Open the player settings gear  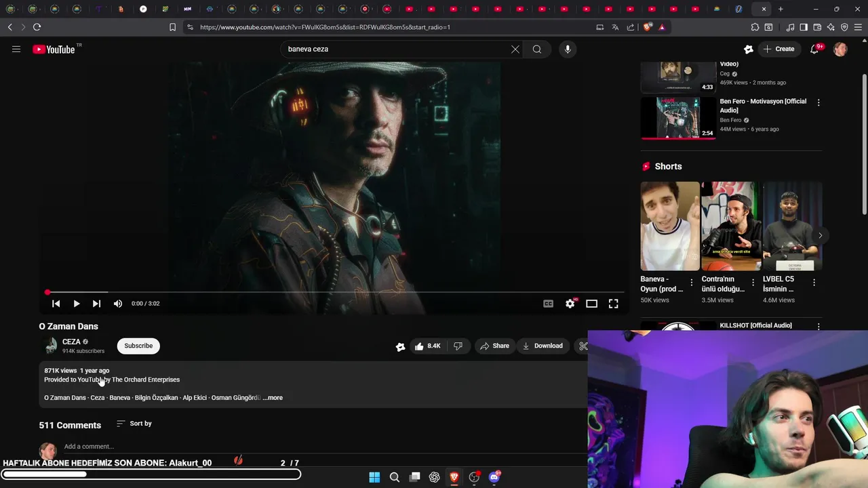[570, 304]
